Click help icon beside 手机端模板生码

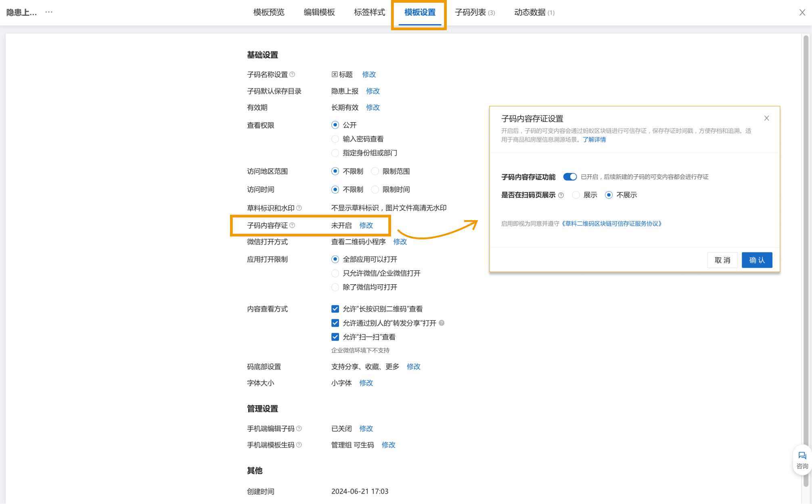click(299, 445)
